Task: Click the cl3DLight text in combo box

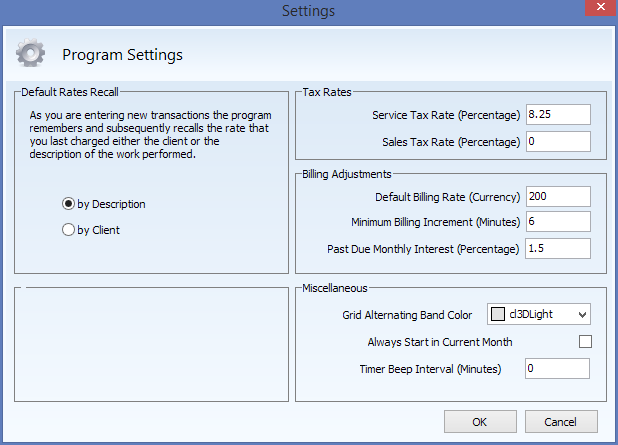Action: coord(531,314)
